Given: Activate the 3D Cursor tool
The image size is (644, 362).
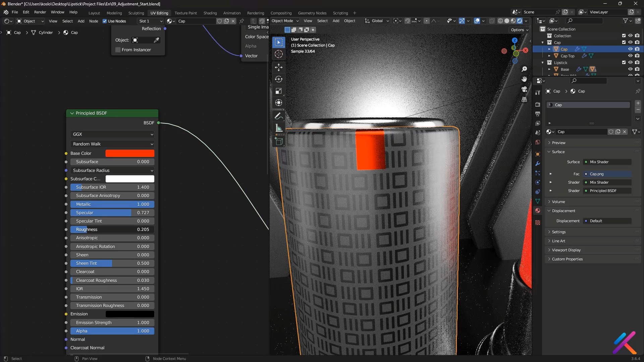Looking at the screenshot, I should click(x=278, y=54).
